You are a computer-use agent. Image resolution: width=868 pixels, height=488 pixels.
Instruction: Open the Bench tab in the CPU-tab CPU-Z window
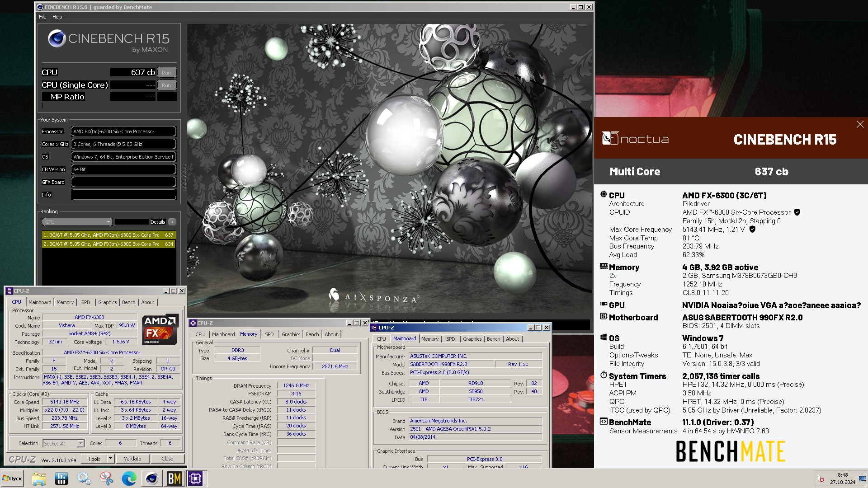point(128,302)
